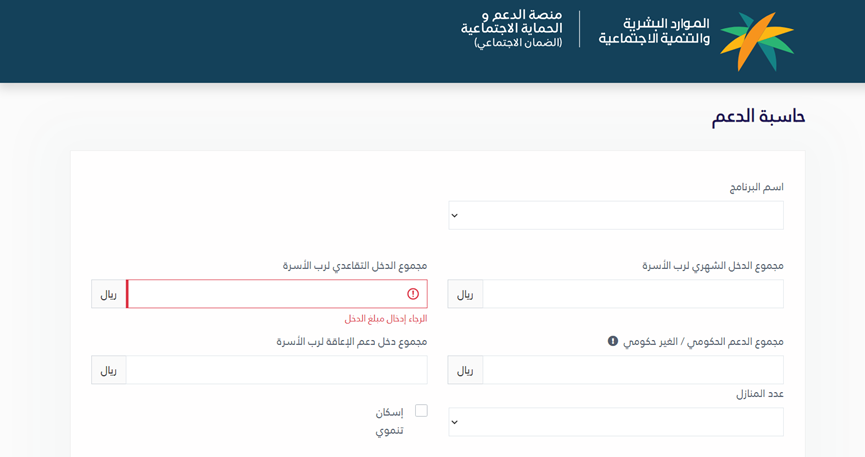Click ريال unit label of retirement income

(x=109, y=294)
